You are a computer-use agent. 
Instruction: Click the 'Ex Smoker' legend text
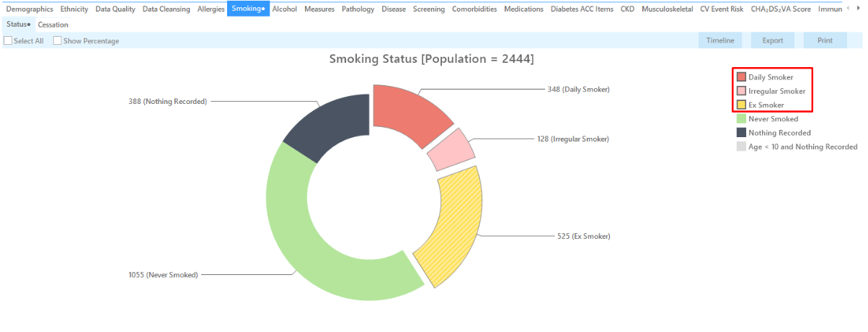[x=766, y=105]
